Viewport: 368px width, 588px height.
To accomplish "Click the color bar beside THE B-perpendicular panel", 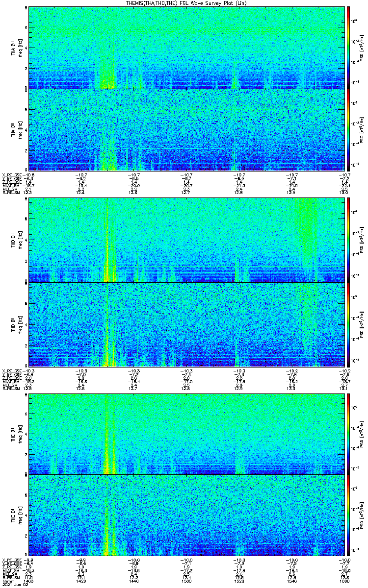I will click(x=348, y=434).
